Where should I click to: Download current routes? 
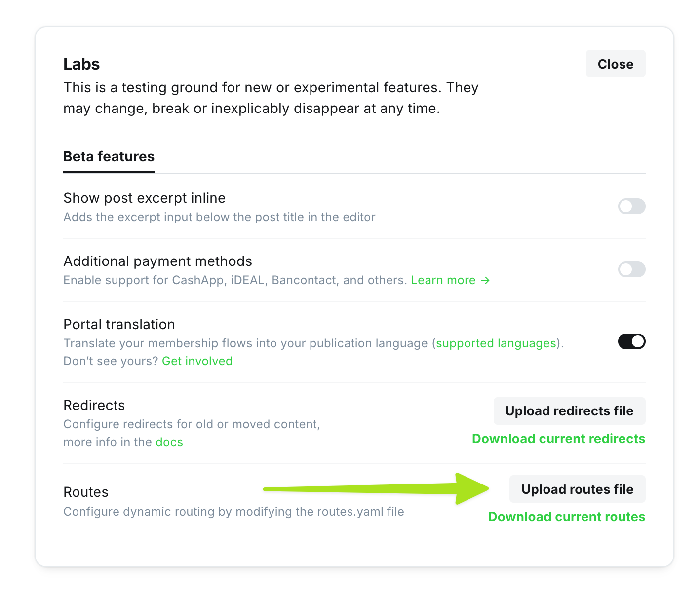point(566,517)
